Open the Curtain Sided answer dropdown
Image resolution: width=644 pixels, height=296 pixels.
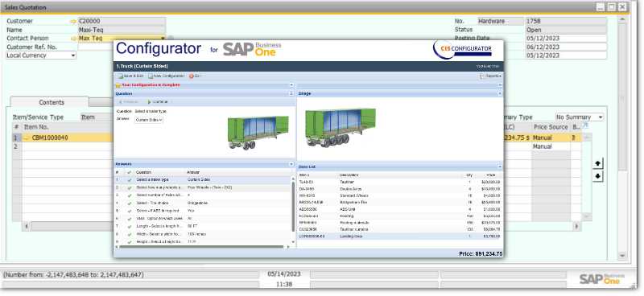pyautogui.click(x=149, y=120)
